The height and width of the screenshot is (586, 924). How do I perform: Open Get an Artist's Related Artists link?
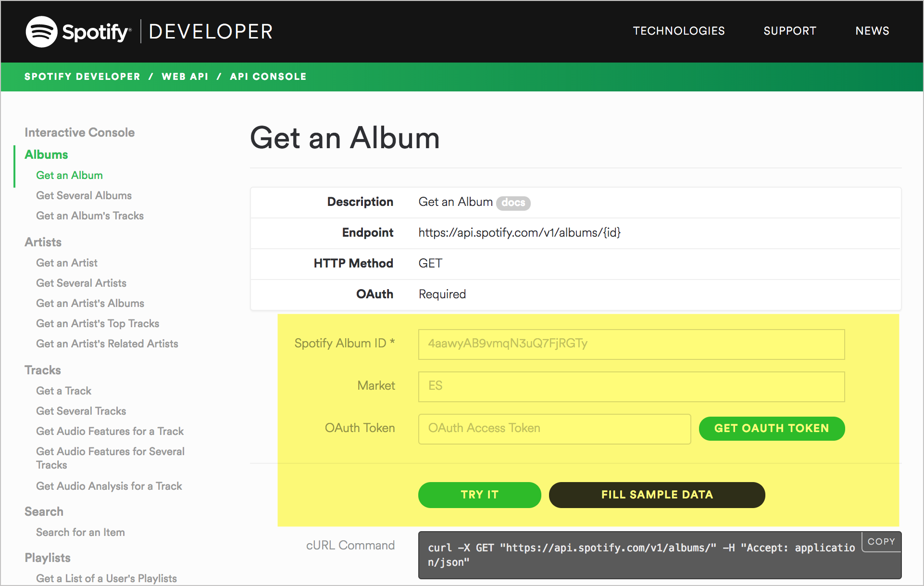pos(107,344)
